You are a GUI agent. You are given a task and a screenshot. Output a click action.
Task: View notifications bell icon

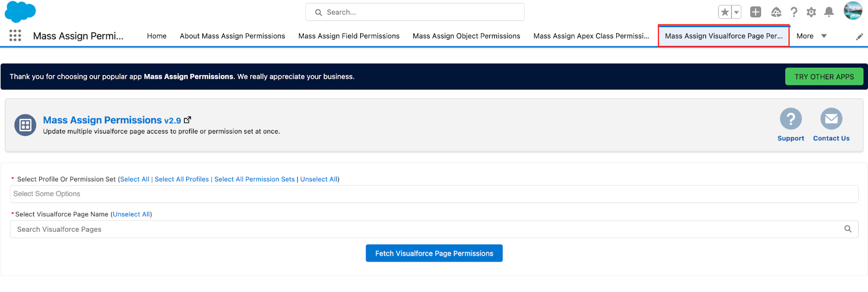829,12
